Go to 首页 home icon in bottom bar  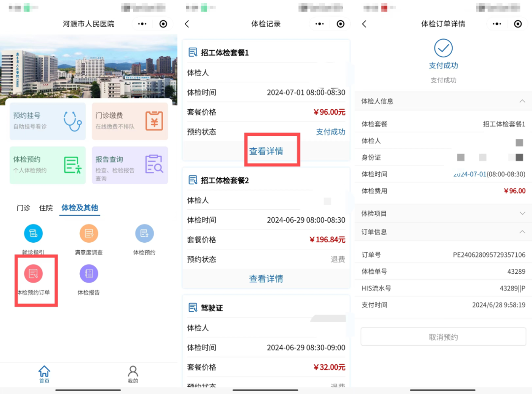[x=44, y=374]
